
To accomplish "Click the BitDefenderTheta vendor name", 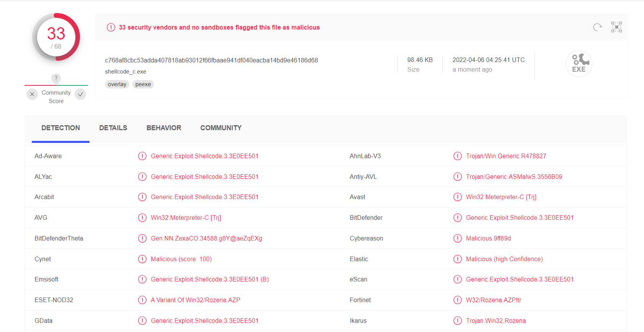I will point(59,238).
